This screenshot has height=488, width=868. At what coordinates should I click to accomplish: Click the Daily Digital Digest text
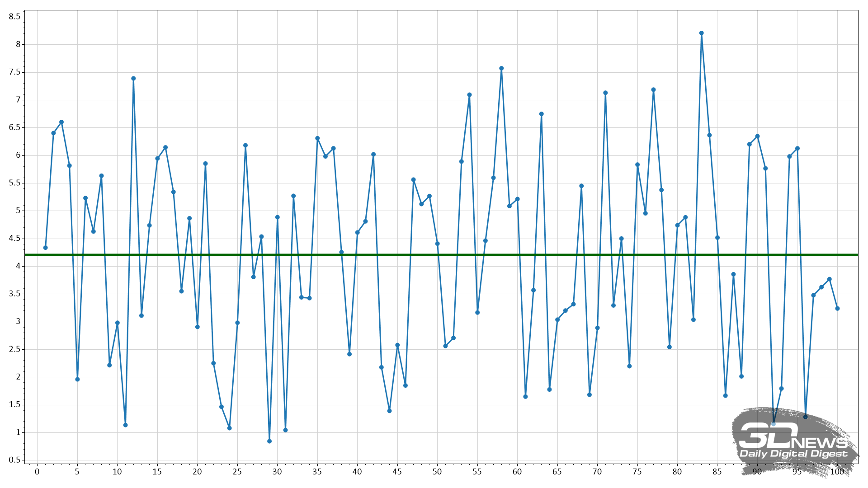coord(793,454)
